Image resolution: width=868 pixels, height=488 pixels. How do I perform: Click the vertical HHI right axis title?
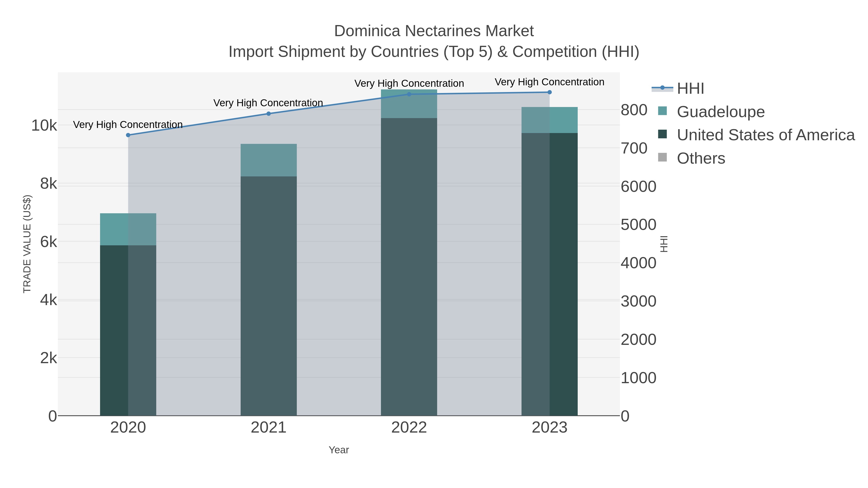click(x=664, y=244)
